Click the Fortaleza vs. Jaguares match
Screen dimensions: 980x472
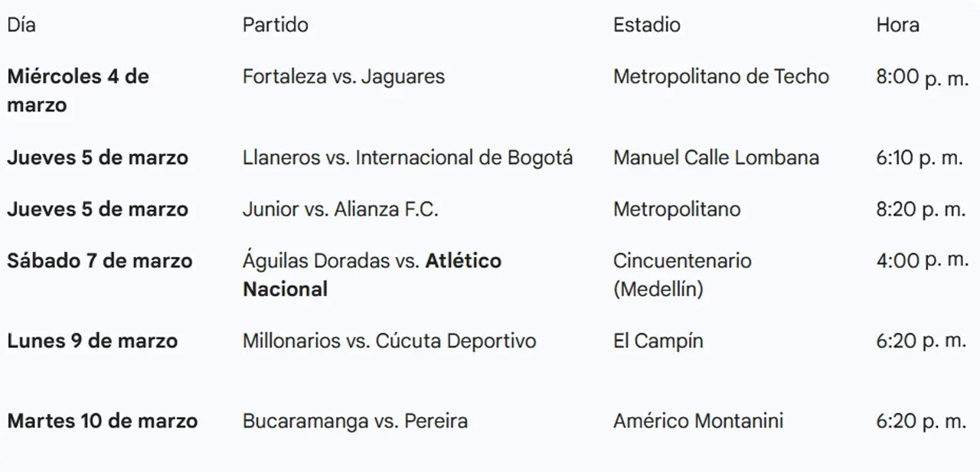point(343,76)
